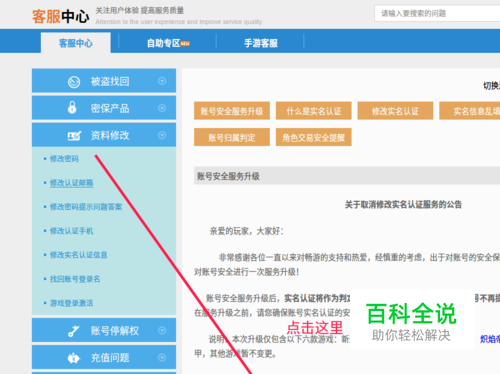This screenshot has width=500, height=374.
Task: Open the 被盗找回 sidebar menu
Action: [x=104, y=81]
